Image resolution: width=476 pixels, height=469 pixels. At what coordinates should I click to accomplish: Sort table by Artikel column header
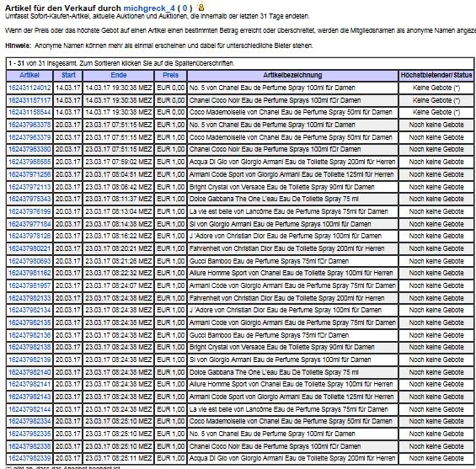point(29,75)
